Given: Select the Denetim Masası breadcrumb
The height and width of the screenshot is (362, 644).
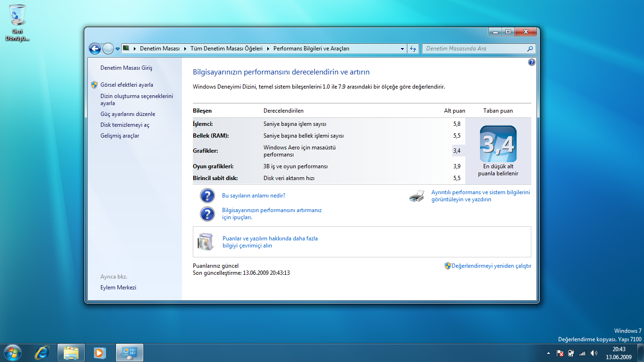Looking at the screenshot, I should pos(160,49).
